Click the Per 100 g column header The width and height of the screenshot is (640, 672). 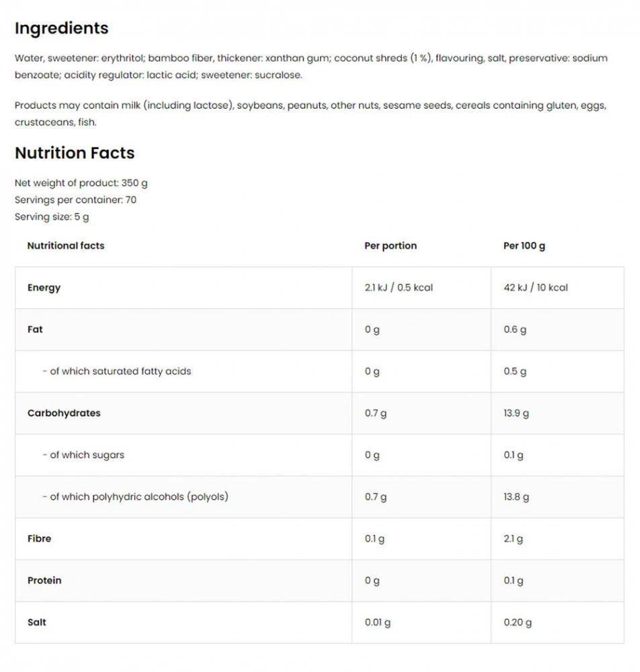524,246
